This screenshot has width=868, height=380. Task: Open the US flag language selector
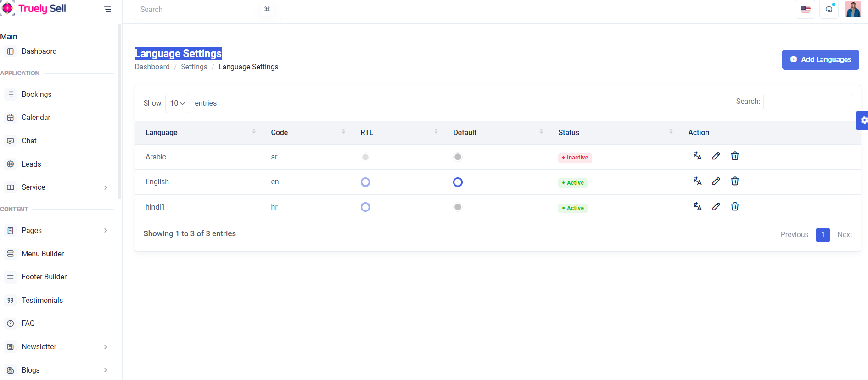[805, 9]
